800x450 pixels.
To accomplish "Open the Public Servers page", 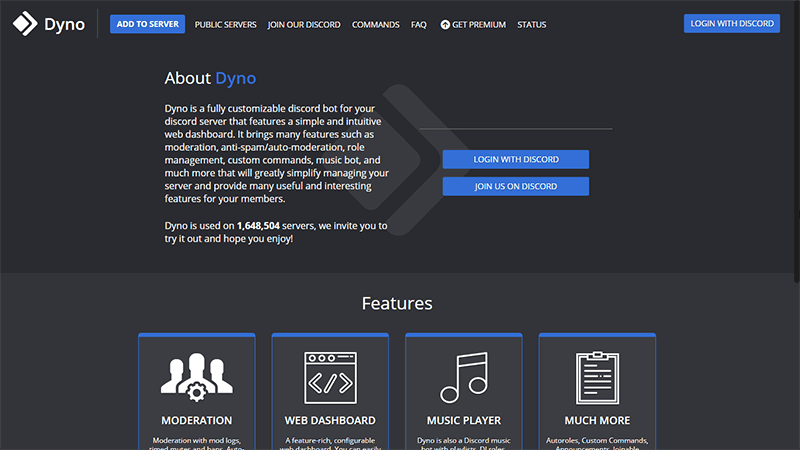I will pos(225,24).
